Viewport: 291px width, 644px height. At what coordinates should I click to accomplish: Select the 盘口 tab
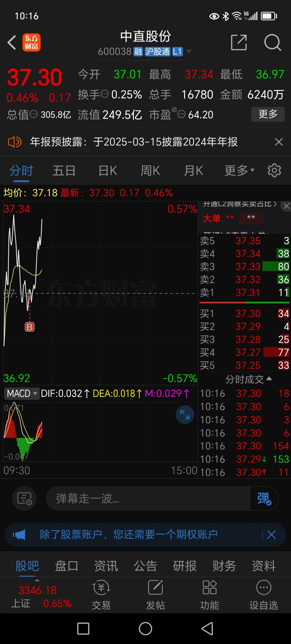point(67,566)
